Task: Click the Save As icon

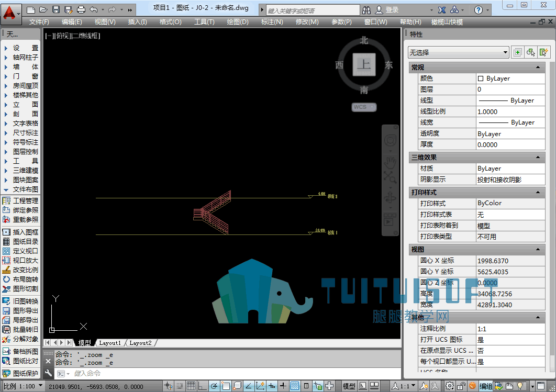Action: coord(69,10)
